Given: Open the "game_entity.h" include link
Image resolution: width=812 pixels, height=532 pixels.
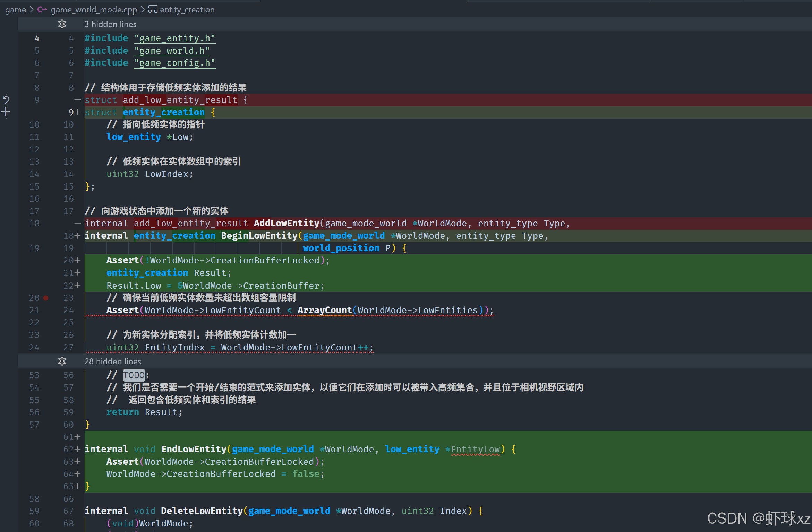Looking at the screenshot, I should (x=174, y=38).
